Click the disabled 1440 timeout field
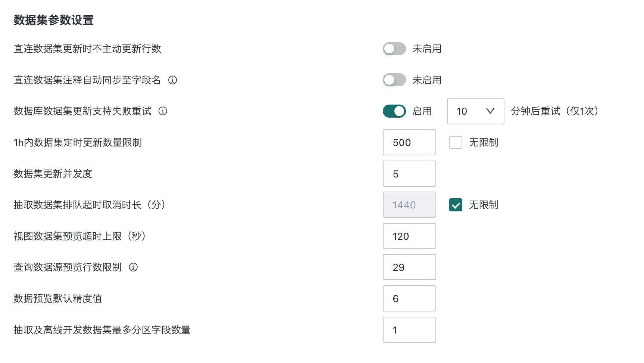Image resolution: width=644 pixels, height=363 pixels. (409, 205)
